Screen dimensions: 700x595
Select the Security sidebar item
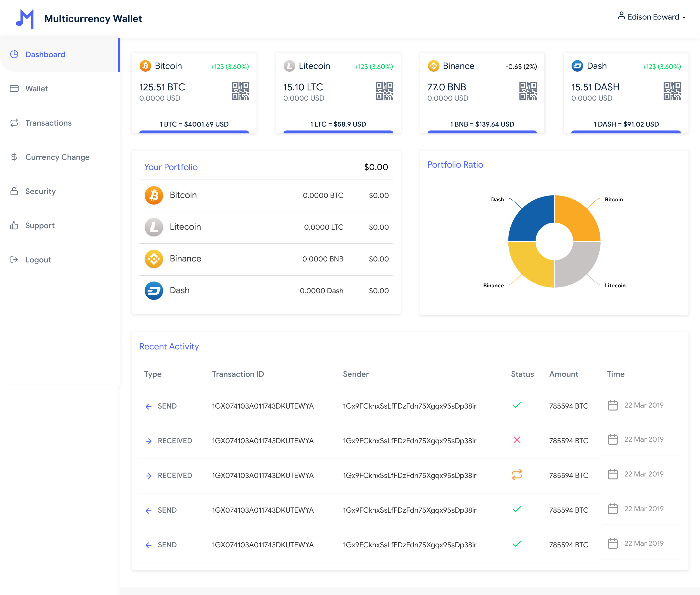[41, 191]
